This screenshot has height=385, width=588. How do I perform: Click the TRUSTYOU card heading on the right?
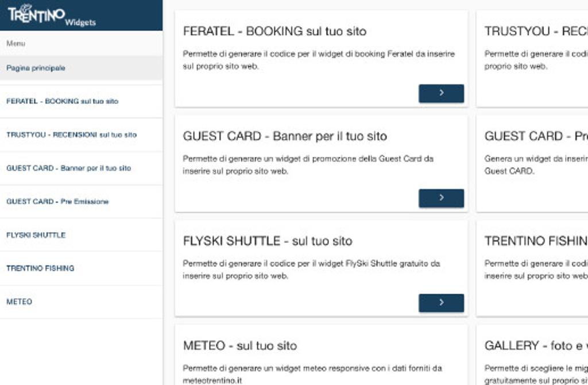(536, 31)
